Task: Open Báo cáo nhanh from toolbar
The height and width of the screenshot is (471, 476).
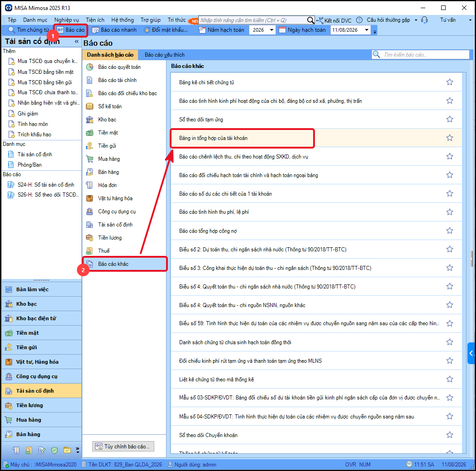Action: (x=114, y=30)
